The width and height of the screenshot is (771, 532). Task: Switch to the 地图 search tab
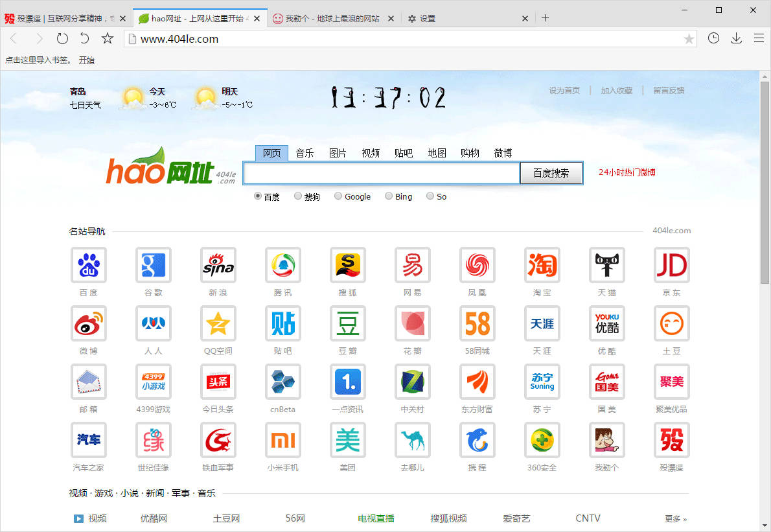(437, 153)
